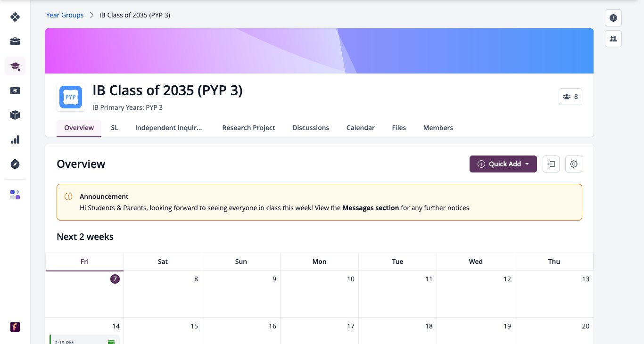
Task: Select calendar day 18
Action: click(429, 326)
